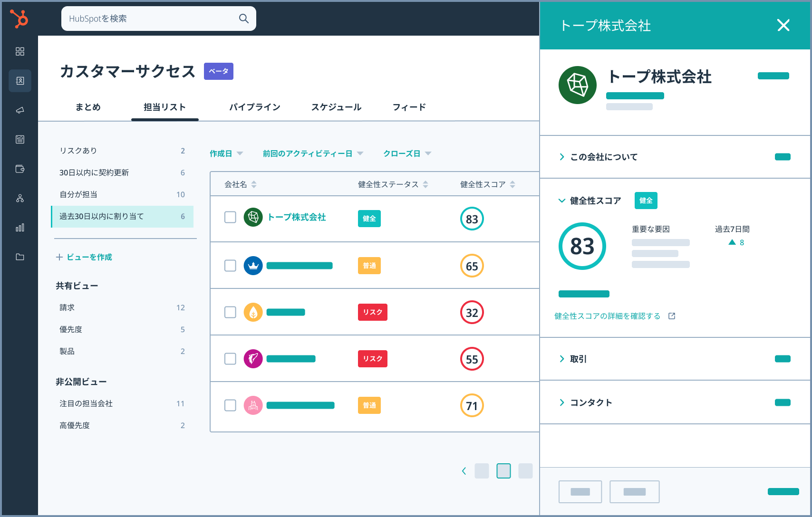
Task: Close the トープ株式会社 side panel
Action: tap(783, 25)
